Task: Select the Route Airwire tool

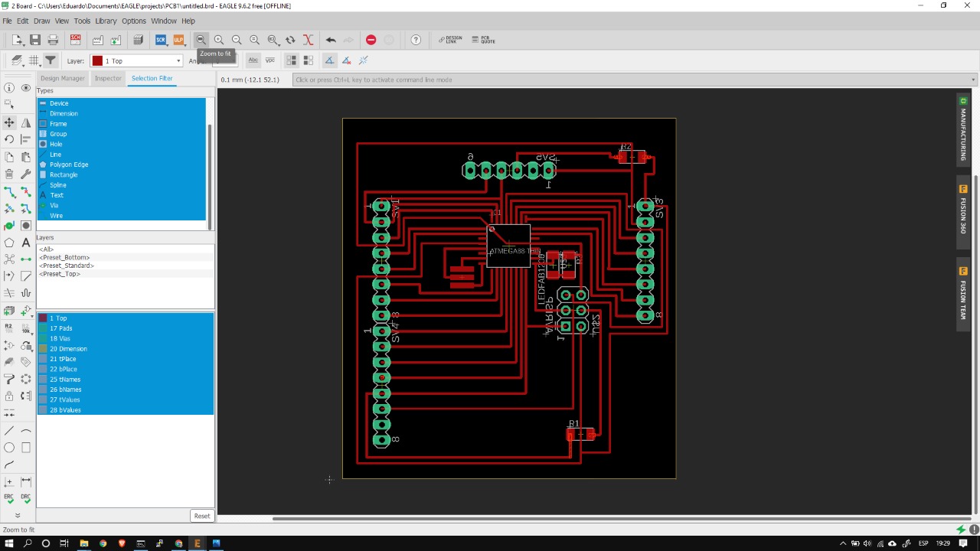Action: point(9,191)
